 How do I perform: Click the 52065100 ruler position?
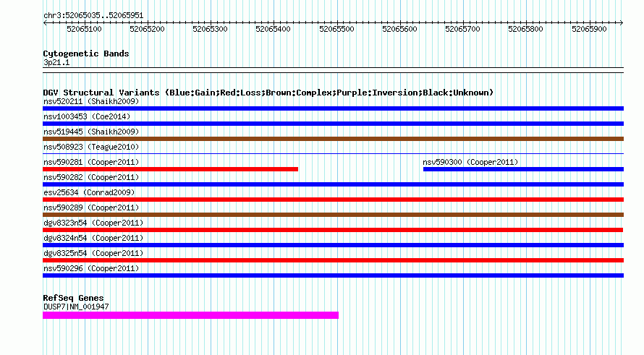(84, 29)
